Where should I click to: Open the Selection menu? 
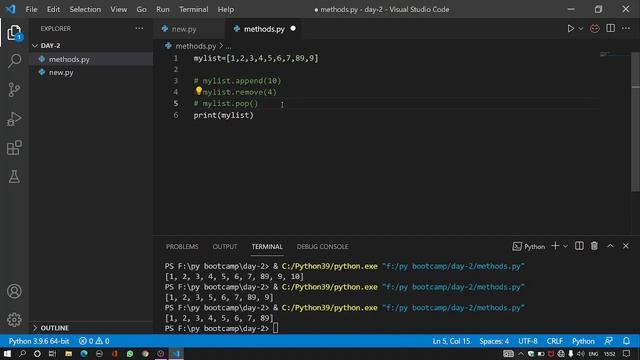85,9
